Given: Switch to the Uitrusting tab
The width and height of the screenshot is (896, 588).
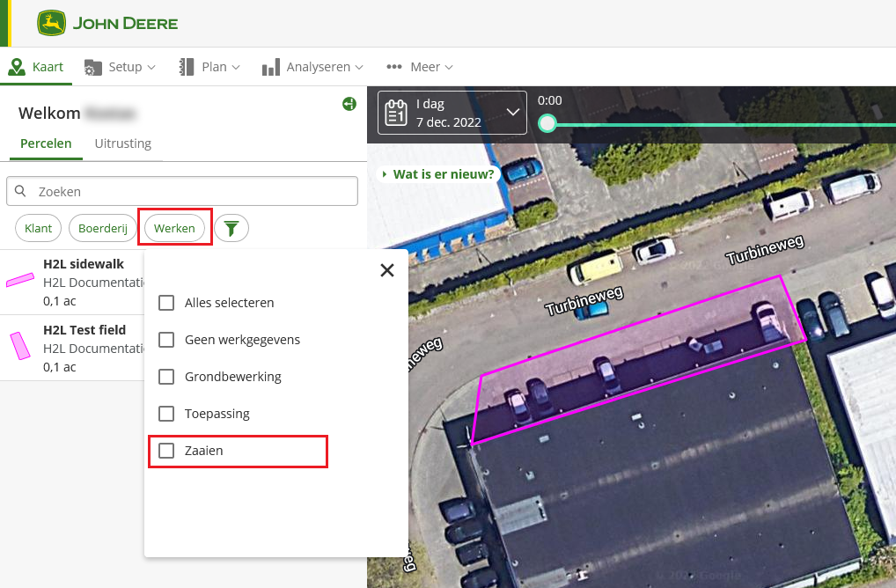Looking at the screenshot, I should (x=123, y=143).
